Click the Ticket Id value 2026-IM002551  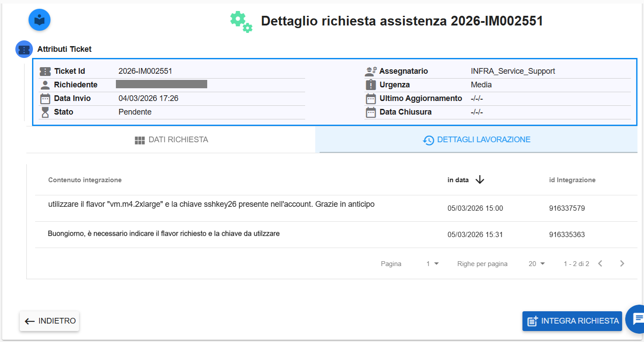tap(145, 71)
